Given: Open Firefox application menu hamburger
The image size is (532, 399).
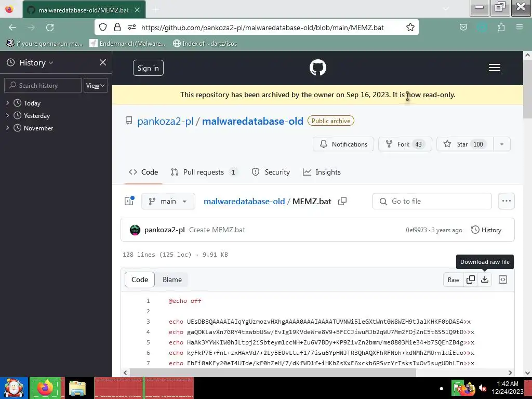Looking at the screenshot, I should tap(520, 27).
